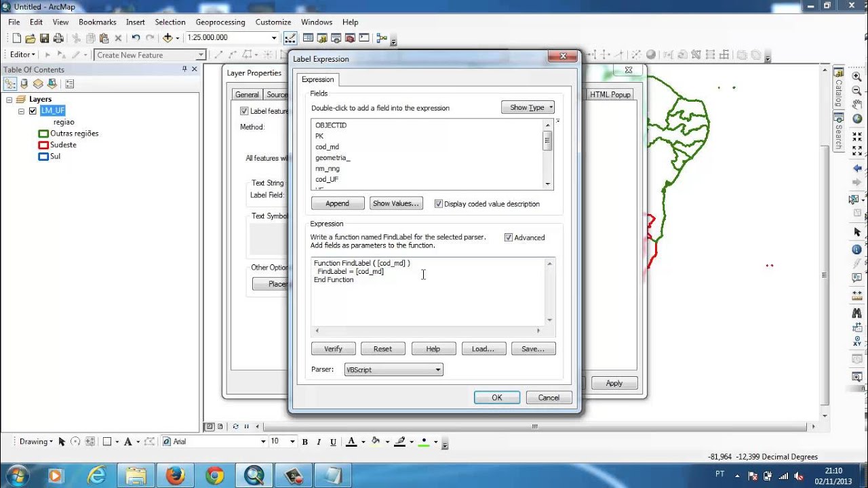Open the Editor dropdown menu
The image size is (868, 488).
click(22, 55)
